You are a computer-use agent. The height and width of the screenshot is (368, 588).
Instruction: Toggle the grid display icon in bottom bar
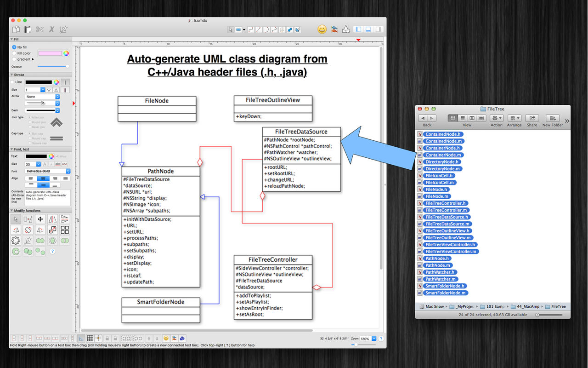click(90, 338)
